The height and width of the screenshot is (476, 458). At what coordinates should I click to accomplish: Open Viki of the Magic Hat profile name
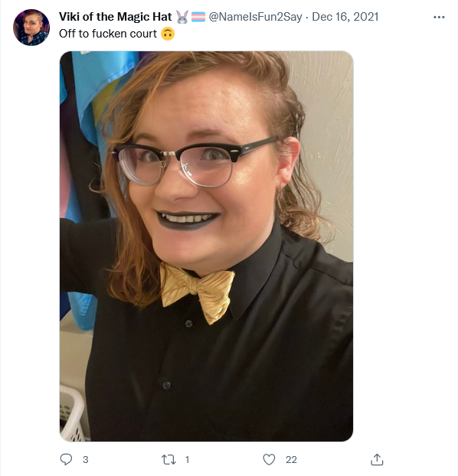(115, 17)
